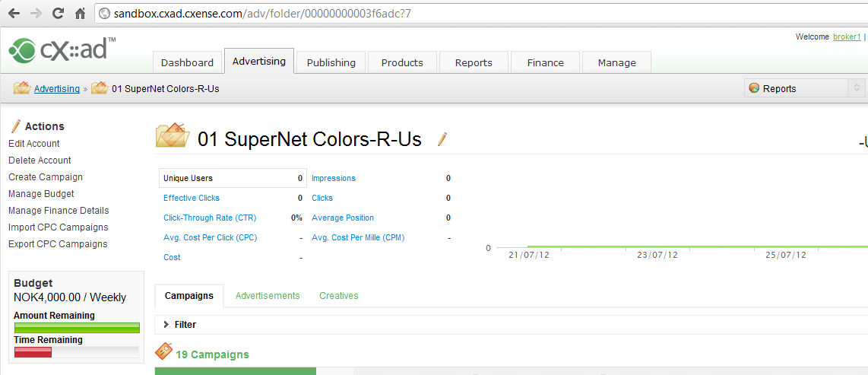Click the NOK4,000.00 / Weekly budget text
The image size is (868, 375).
[70, 297]
